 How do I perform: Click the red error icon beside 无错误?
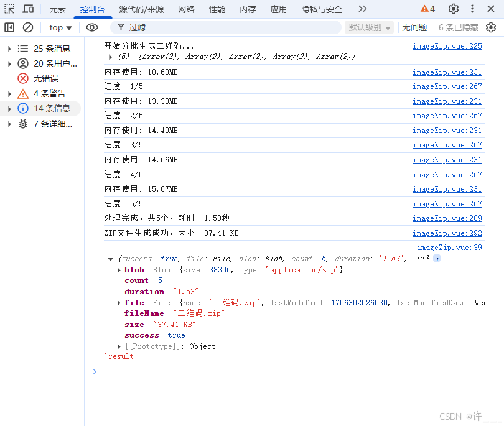coord(23,78)
